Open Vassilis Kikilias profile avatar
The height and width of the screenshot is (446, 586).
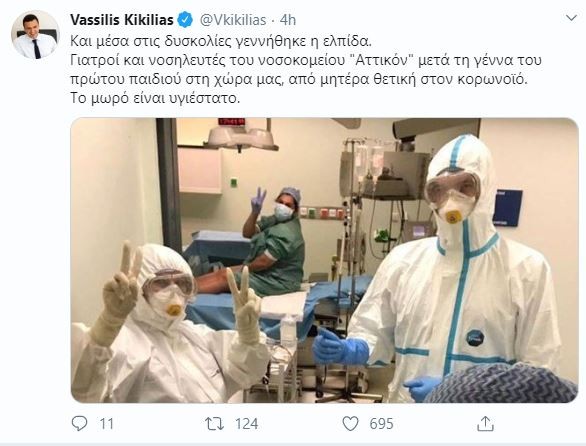[36, 34]
